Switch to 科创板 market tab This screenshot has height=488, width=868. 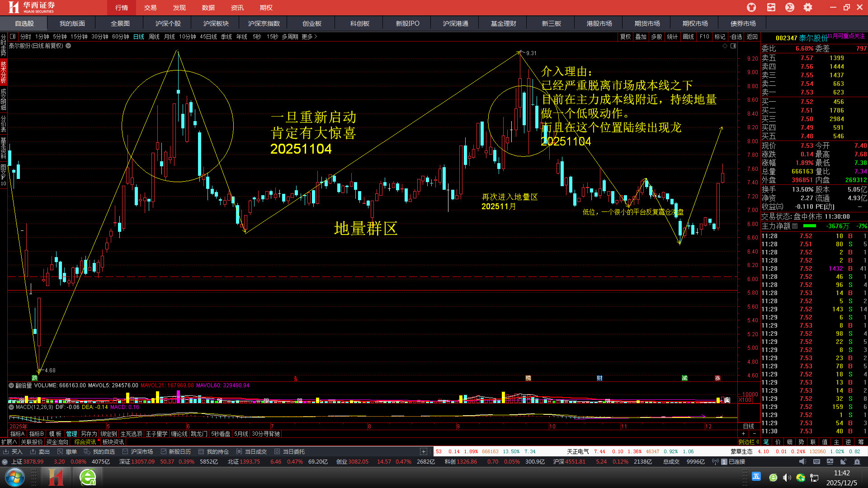(359, 23)
